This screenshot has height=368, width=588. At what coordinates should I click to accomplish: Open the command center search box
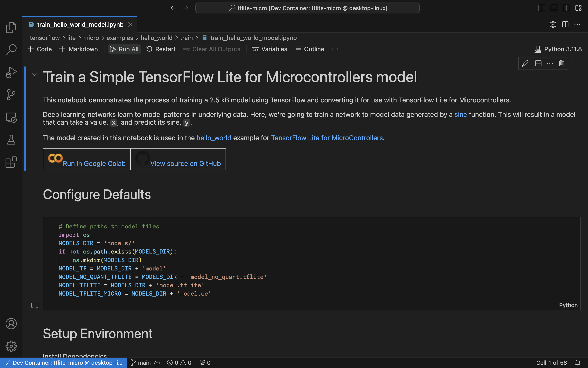(x=307, y=8)
